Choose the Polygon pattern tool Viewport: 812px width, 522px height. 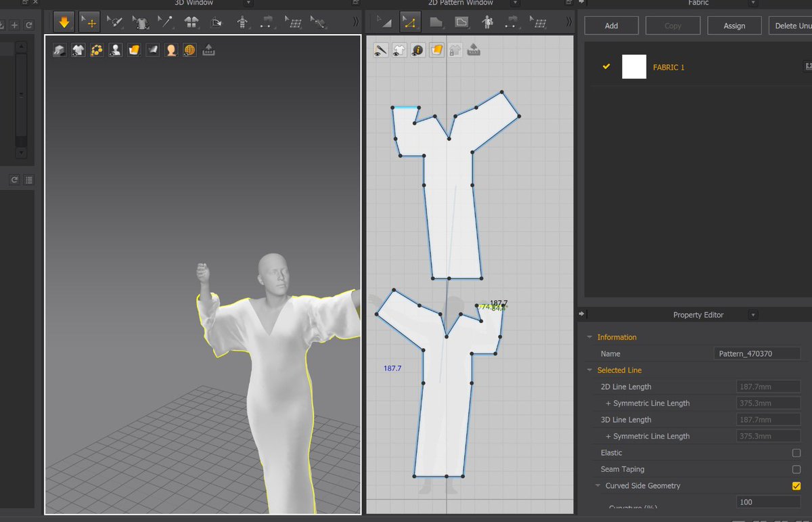click(x=436, y=22)
